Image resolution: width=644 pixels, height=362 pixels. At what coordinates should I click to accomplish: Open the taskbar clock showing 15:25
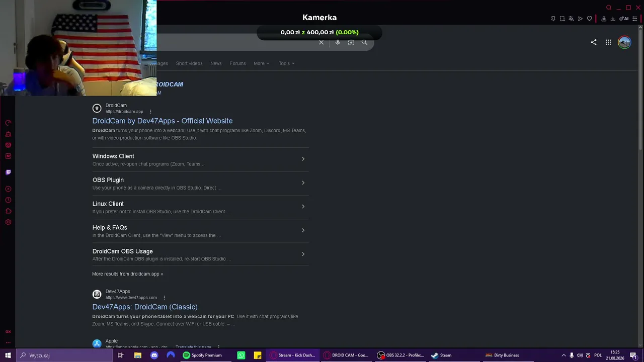(x=615, y=355)
